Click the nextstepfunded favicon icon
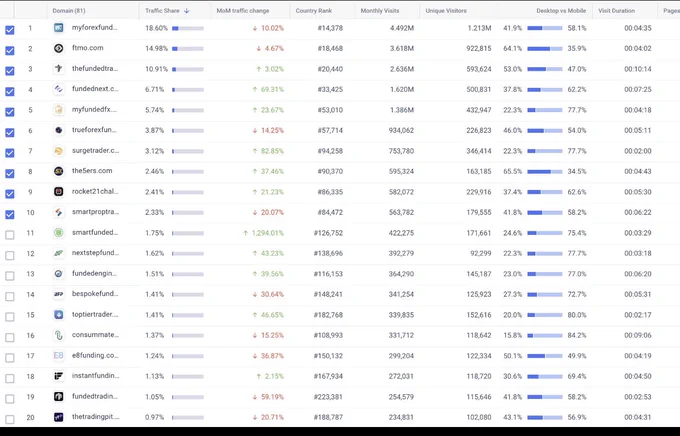The image size is (680, 436). [59, 253]
